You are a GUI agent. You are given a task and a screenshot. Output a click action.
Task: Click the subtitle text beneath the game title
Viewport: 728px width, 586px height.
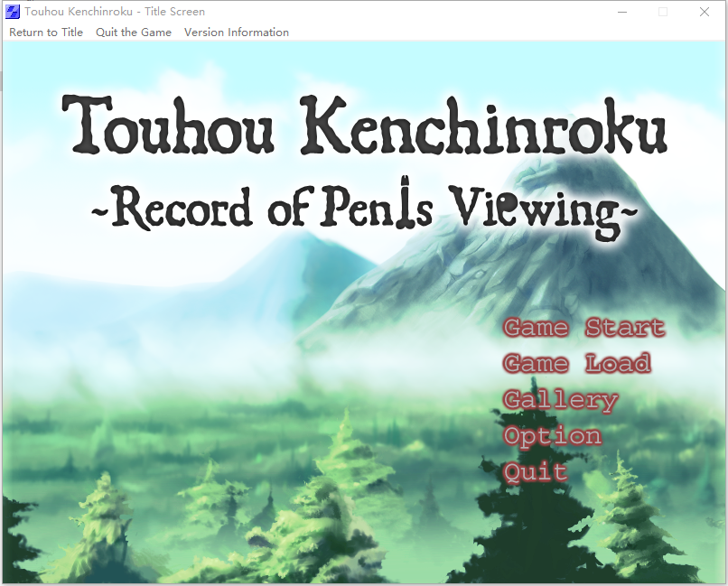pyautogui.click(x=364, y=208)
